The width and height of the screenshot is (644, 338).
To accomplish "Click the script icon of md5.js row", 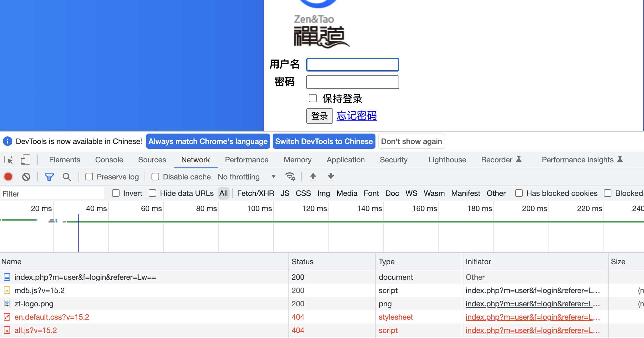I will pyautogui.click(x=7, y=291).
